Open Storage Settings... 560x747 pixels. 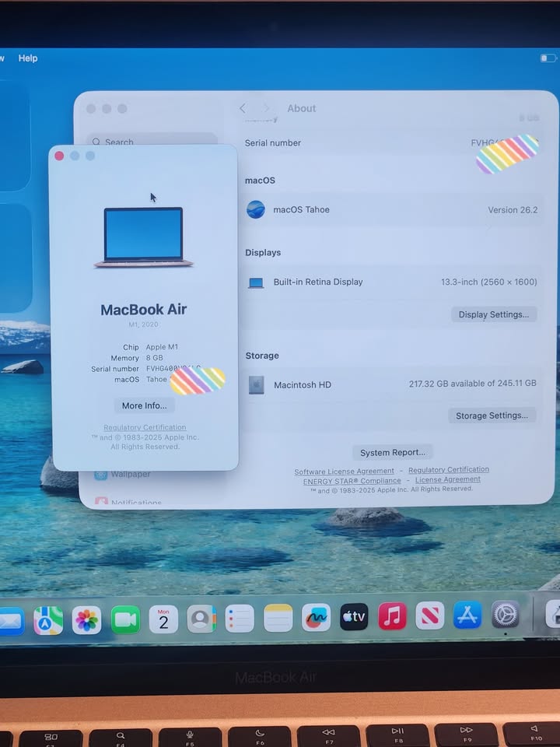[492, 416]
